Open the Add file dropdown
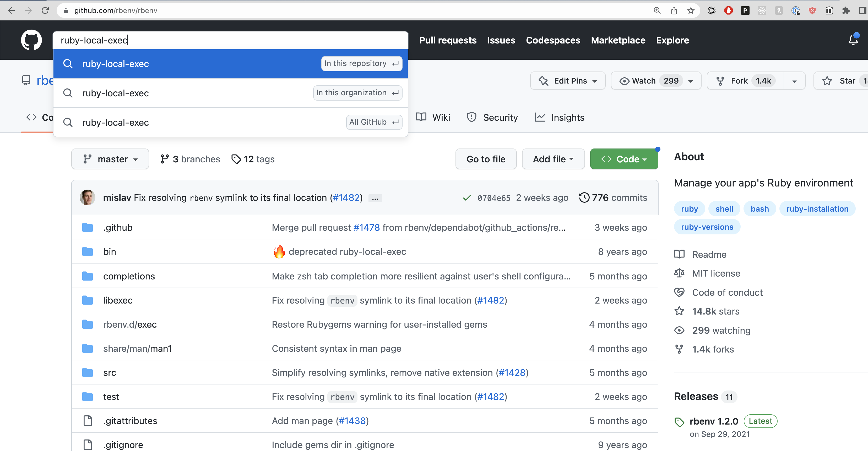The image size is (868, 451). coord(553,159)
